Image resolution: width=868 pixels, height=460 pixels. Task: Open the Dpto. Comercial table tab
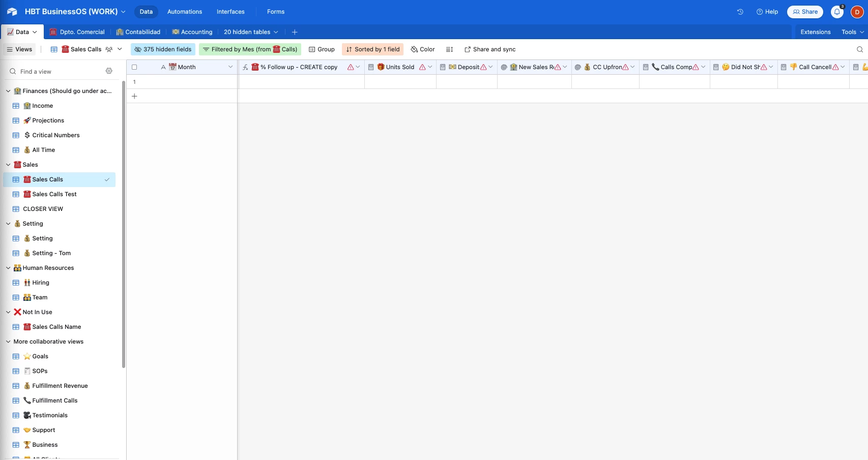(x=77, y=32)
